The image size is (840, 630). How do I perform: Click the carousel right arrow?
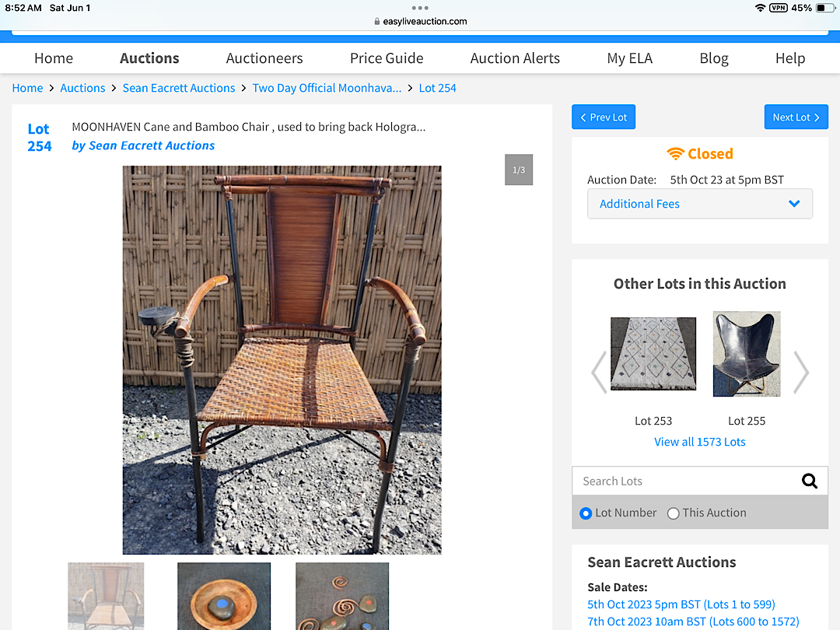pyautogui.click(x=801, y=373)
